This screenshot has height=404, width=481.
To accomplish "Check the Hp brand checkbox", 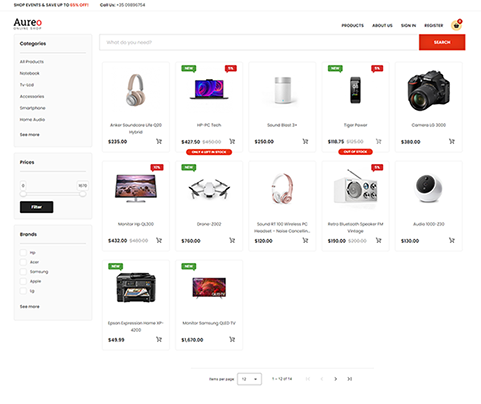I will [23, 252].
